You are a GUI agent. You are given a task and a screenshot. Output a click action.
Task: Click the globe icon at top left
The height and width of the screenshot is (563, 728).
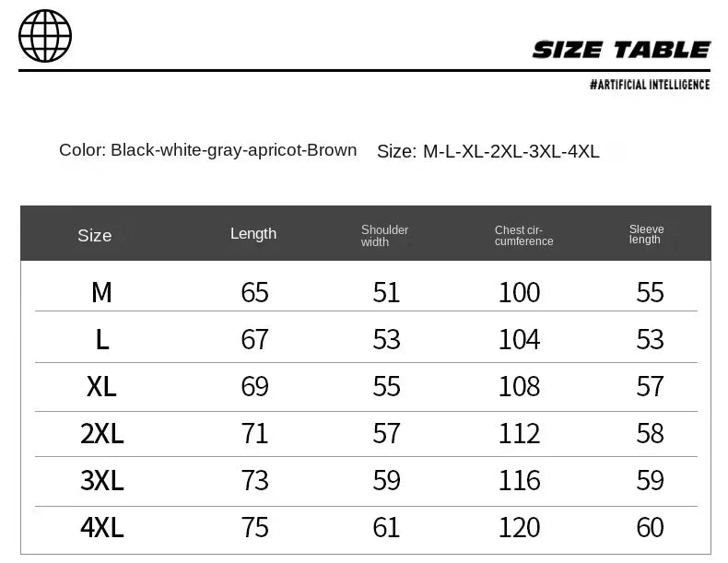pos(45,36)
